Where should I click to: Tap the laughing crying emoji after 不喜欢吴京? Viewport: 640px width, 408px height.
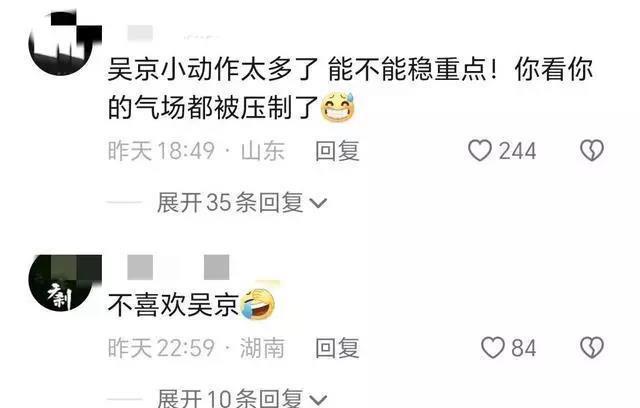pyautogui.click(x=258, y=304)
